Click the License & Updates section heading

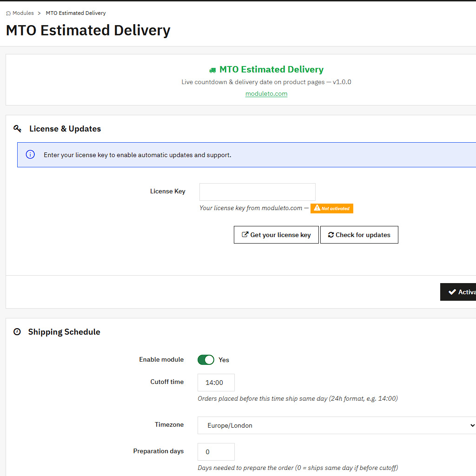click(x=65, y=129)
